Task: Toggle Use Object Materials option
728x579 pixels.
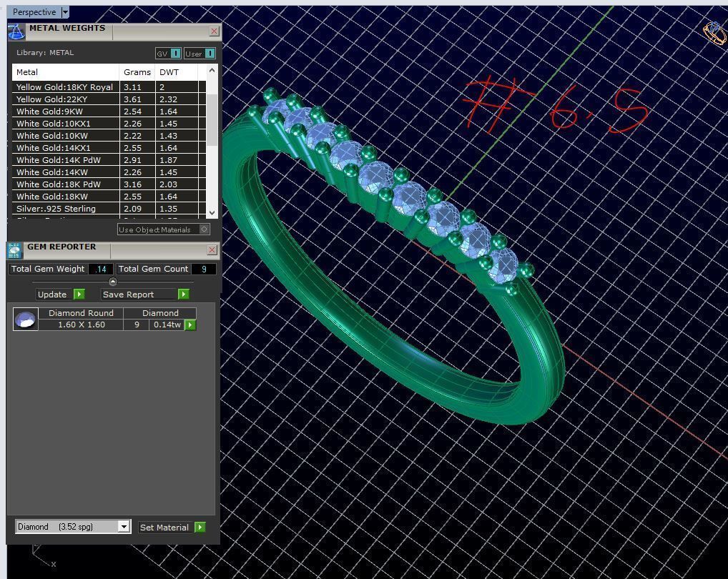Action: (164, 229)
